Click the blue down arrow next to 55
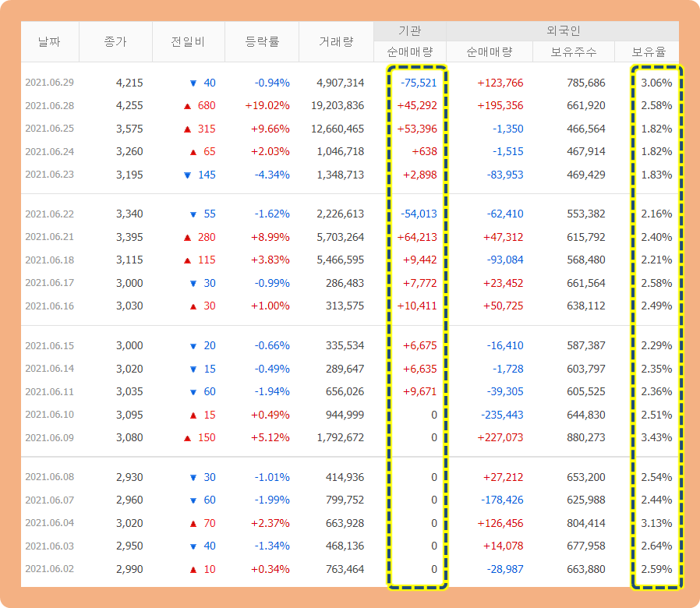Image resolution: width=700 pixels, height=608 pixels. tap(193, 214)
